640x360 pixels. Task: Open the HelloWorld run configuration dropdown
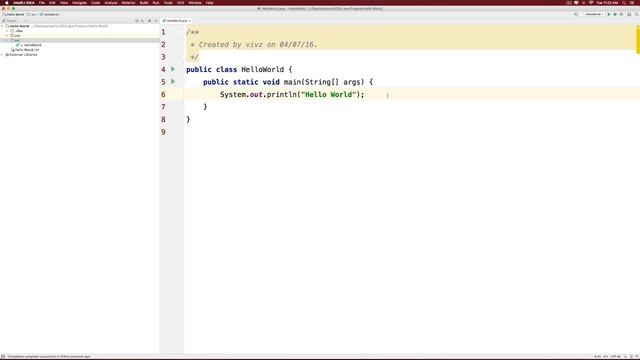coord(594,14)
